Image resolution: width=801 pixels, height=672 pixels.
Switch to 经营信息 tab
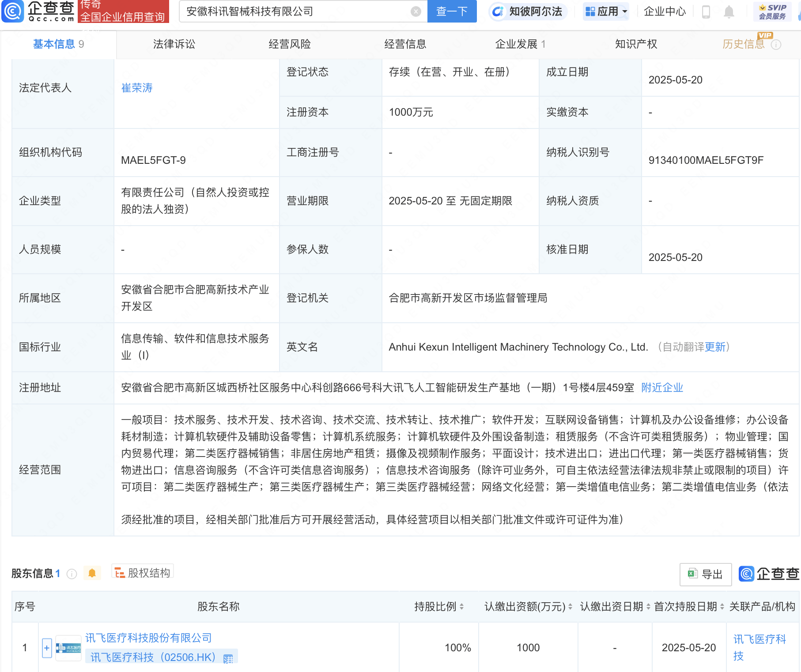pyautogui.click(x=405, y=44)
